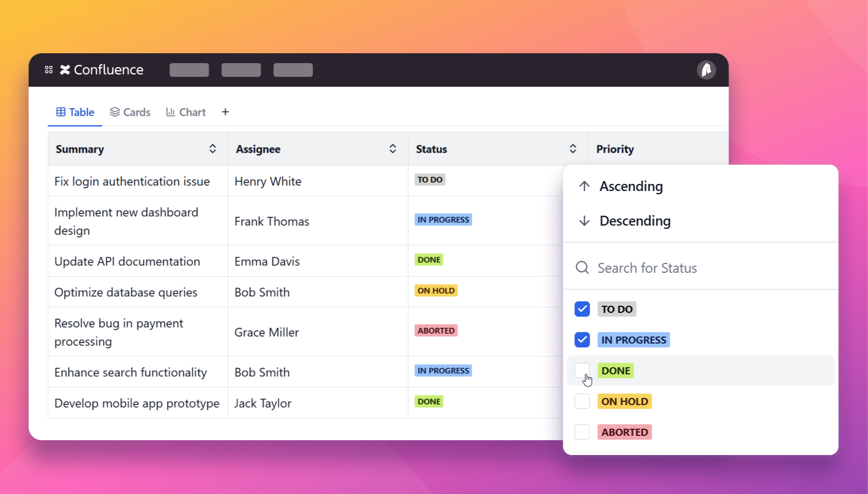Click assignee Emma Davis

click(267, 261)
